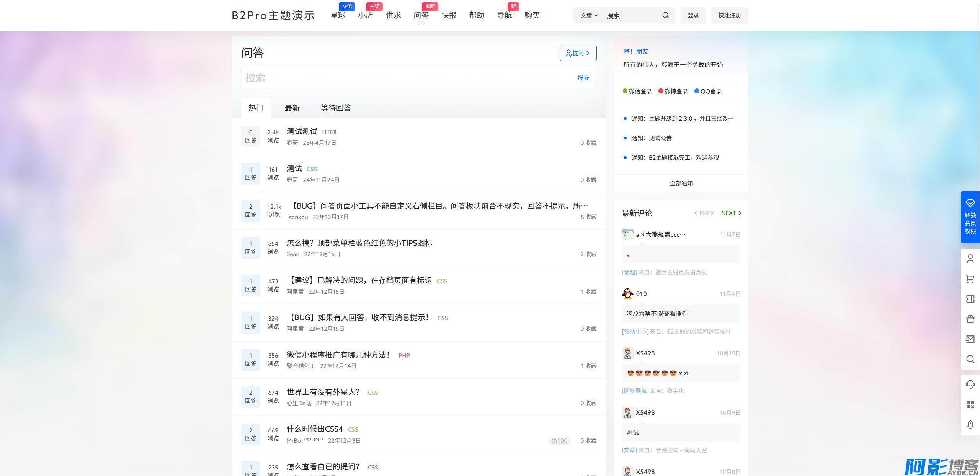This screenshot has height=476, width=980.
Task: Open 全部通知 link
Action: click(681, 183)
